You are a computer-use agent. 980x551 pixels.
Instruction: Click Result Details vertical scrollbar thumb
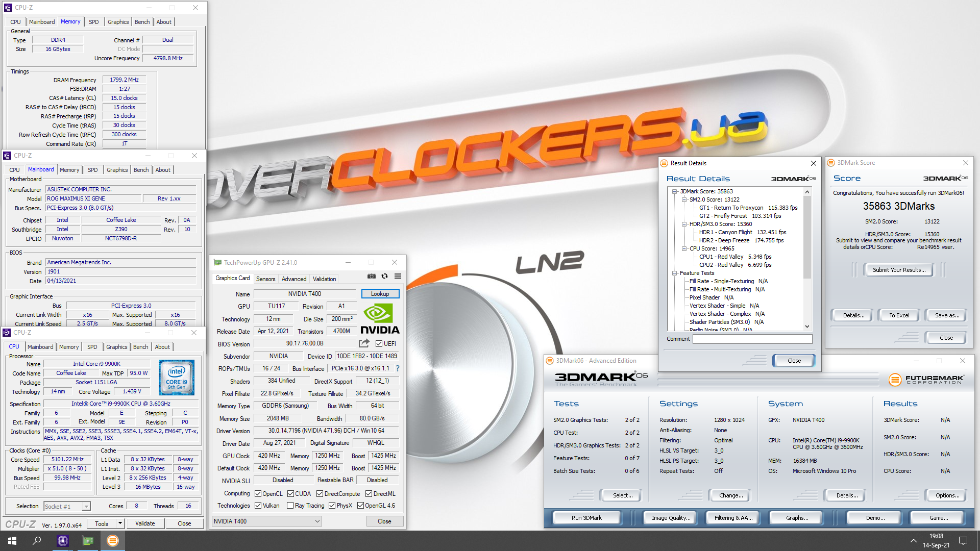pos(807,237)
